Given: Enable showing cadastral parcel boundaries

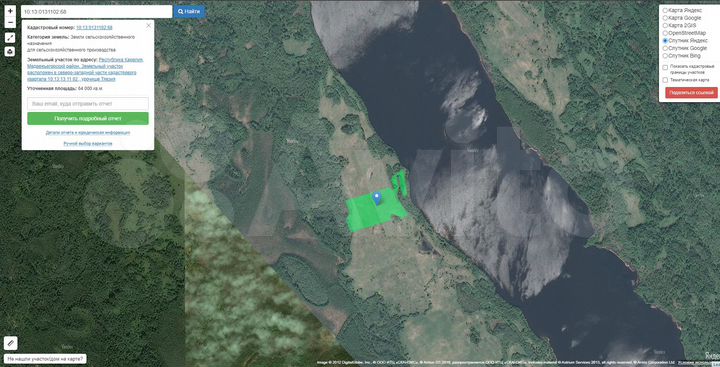Looking at the screenshot, I should [x=665, y=68].
